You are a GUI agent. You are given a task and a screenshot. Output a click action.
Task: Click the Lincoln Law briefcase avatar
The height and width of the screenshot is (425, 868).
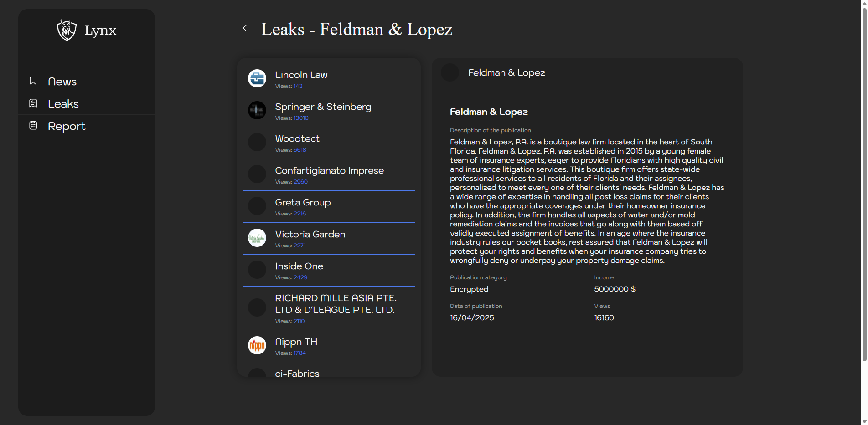(257, 78)
